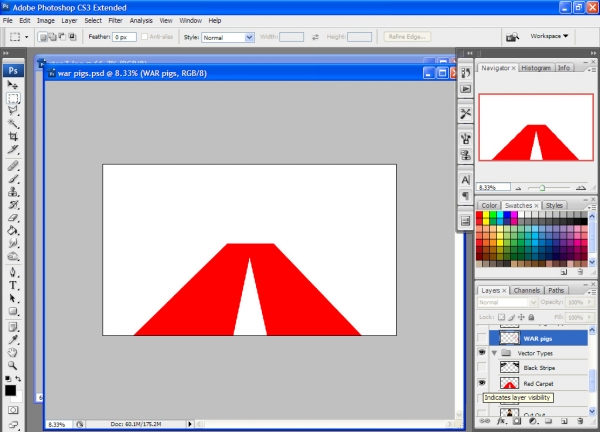Open the Layers panel options menu
The image size is (600, 432).
coord(592,292)
